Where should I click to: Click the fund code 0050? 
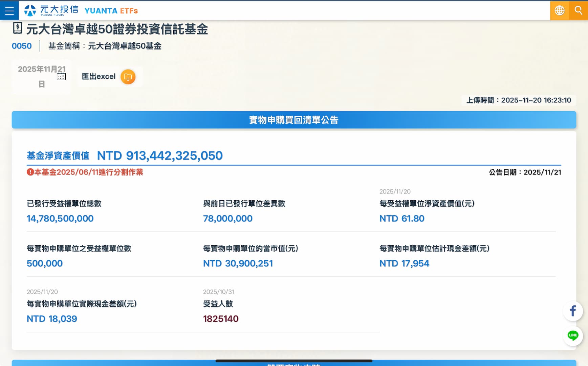coord(22,46)
